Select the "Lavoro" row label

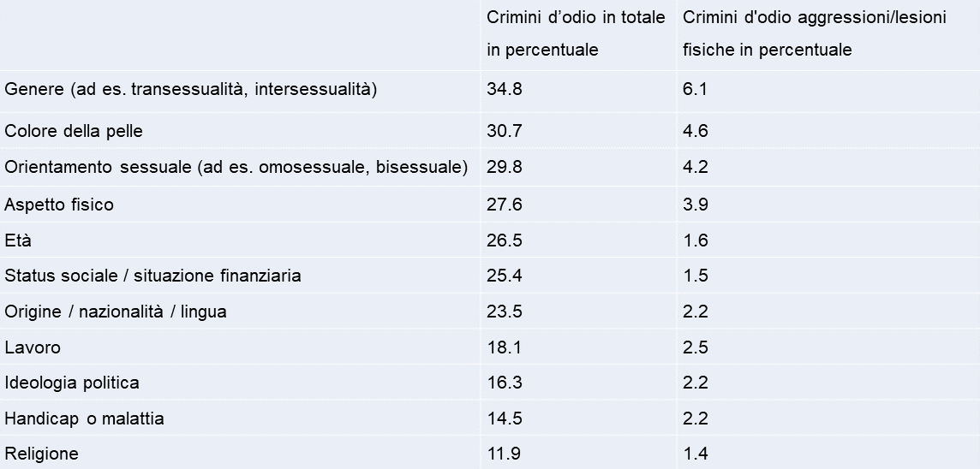point(33,348)
